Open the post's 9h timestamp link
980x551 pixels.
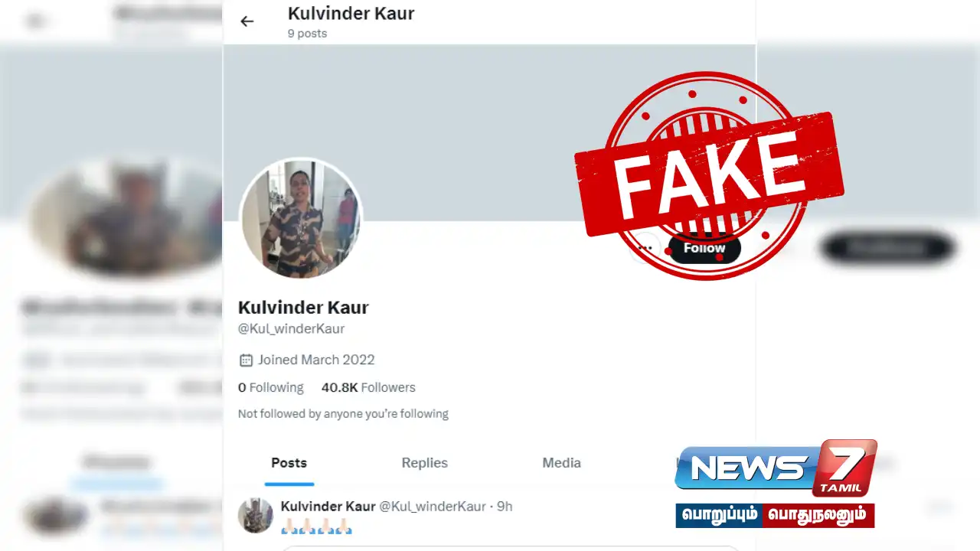[505, 507]
